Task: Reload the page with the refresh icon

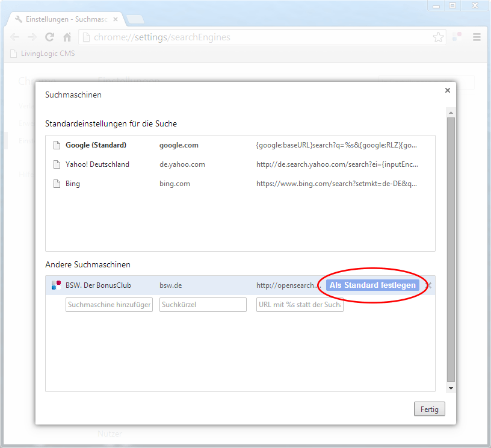Action: pyautogui.click(x=49, y=37)
